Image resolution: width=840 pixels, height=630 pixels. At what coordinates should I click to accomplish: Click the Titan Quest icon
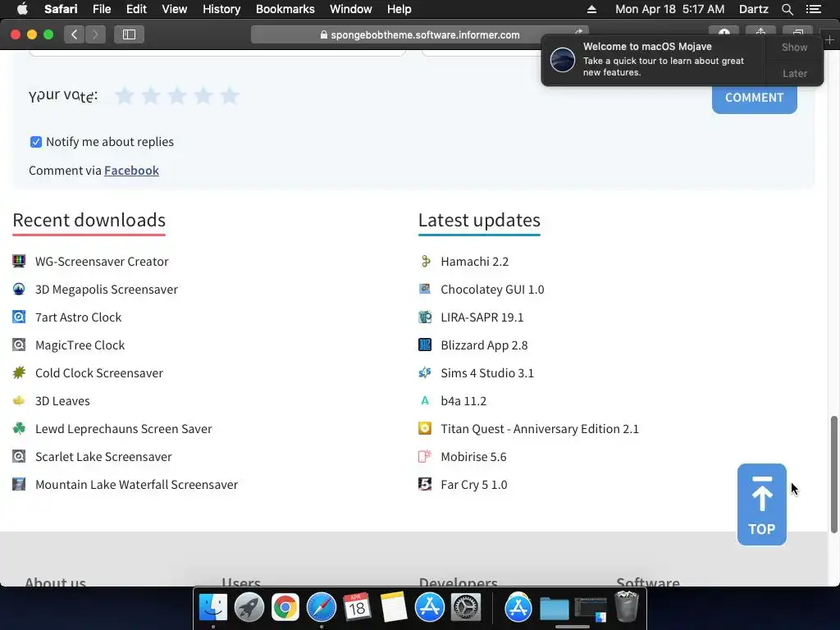(425, 428)
